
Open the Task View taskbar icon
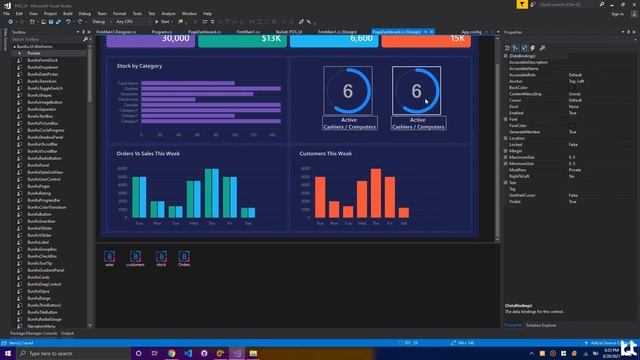click(x=155, y=353)
